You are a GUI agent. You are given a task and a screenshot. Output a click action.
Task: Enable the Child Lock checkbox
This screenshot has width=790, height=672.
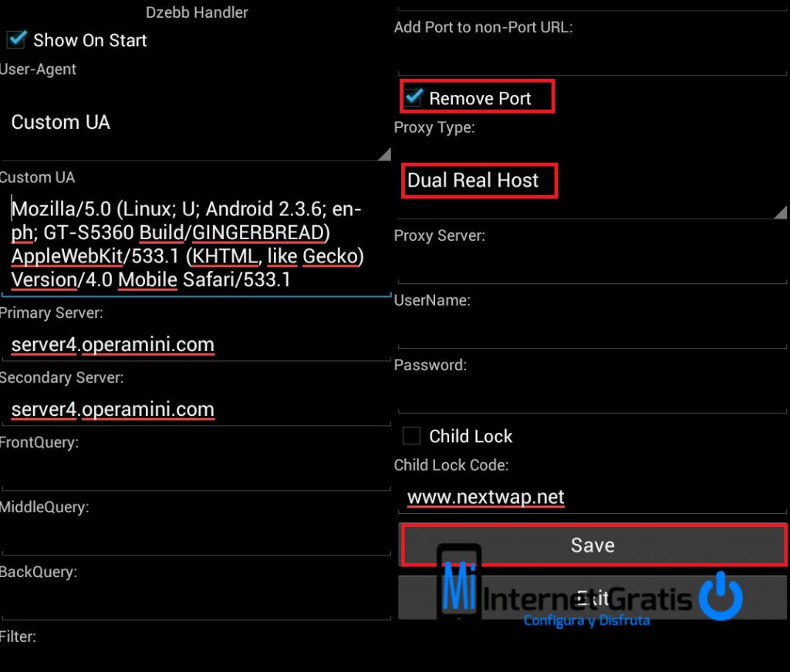tap(411, 436)
